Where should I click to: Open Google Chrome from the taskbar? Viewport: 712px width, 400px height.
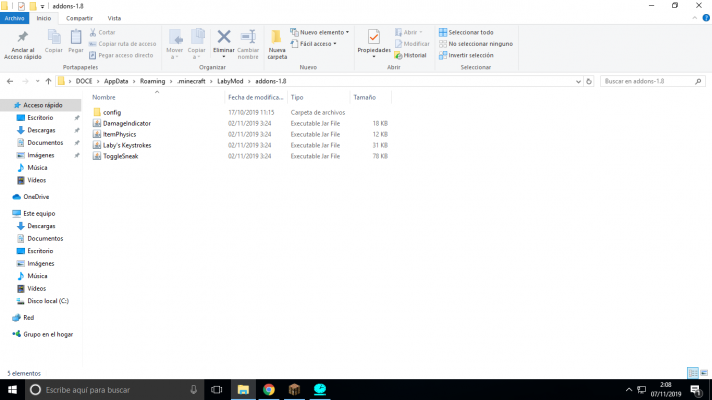[x=269, y=388]
